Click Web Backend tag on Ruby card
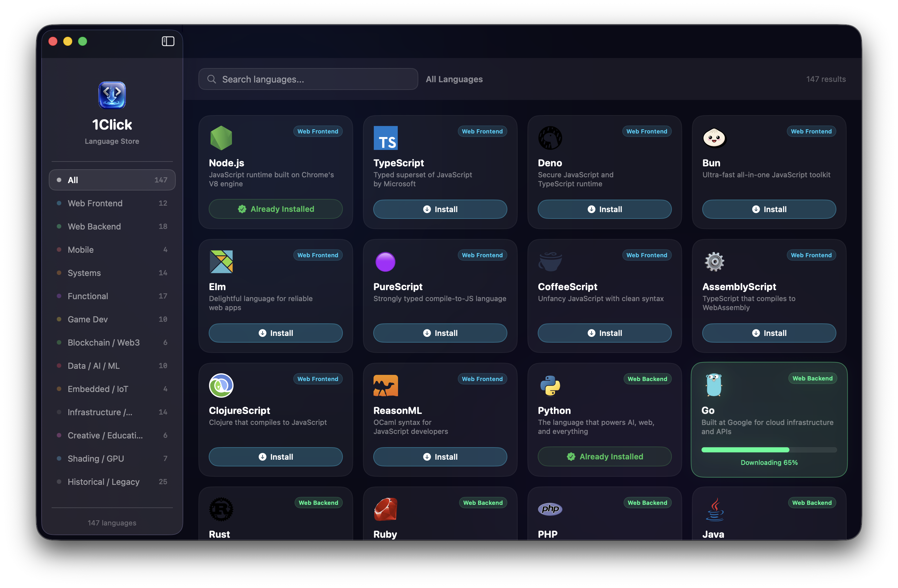Viewport: 898px width, 588px height. 483,502
